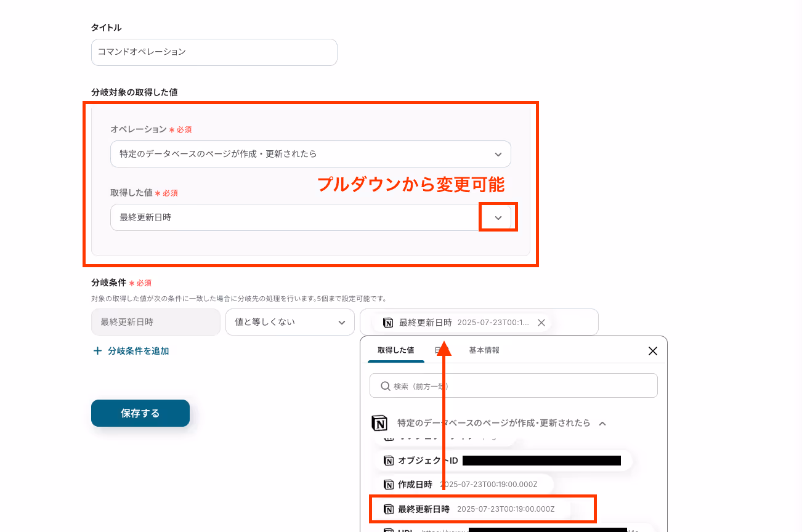Click the Notion icon in the 最終更新日時 list row
Viewport: 802px width, 532px height.
click(x=389, y=509)
